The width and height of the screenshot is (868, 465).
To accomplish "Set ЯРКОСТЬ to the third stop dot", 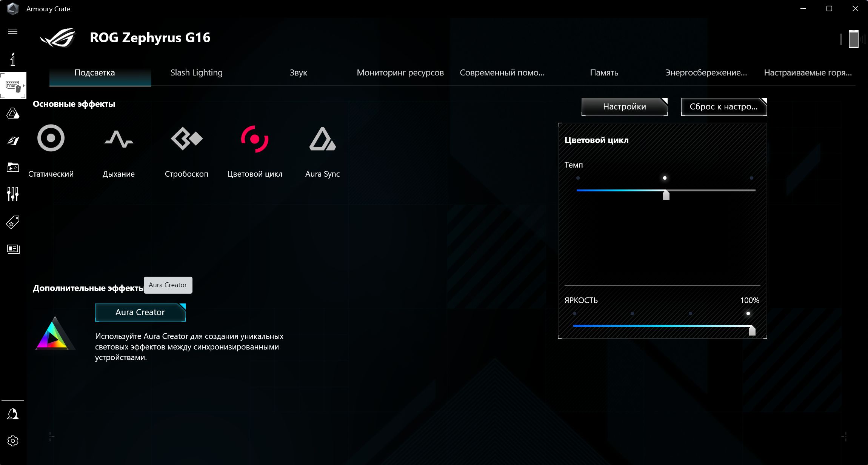I will [x=690, y=313].
